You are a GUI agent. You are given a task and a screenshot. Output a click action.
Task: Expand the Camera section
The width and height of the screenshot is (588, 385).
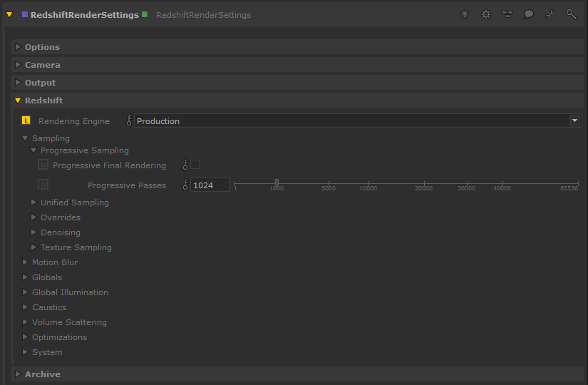pos(18,65)
